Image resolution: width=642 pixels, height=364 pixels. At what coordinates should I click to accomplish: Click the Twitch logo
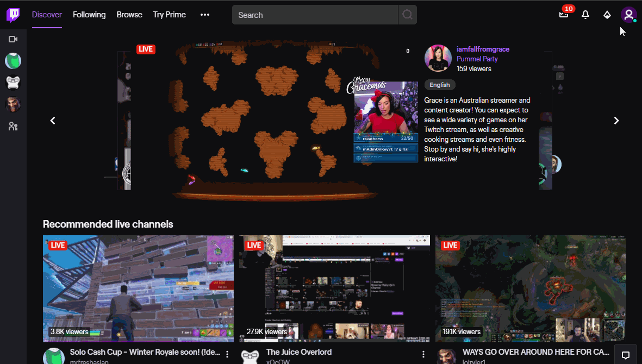(x=12, y=15)
